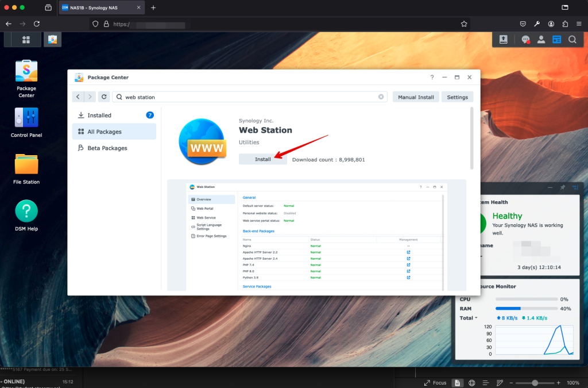Go forward in Package Center
The width and height of the screenshot is (588, 388).
pos(90,97)
